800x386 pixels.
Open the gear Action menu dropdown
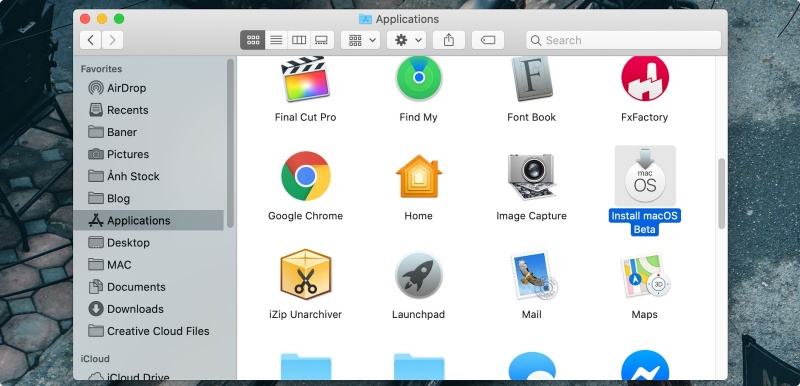[x=406, y=40]
